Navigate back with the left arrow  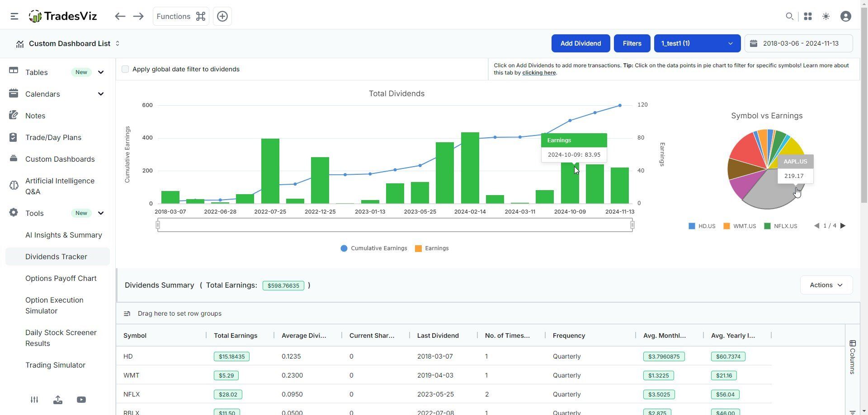(x=120, y=16)
